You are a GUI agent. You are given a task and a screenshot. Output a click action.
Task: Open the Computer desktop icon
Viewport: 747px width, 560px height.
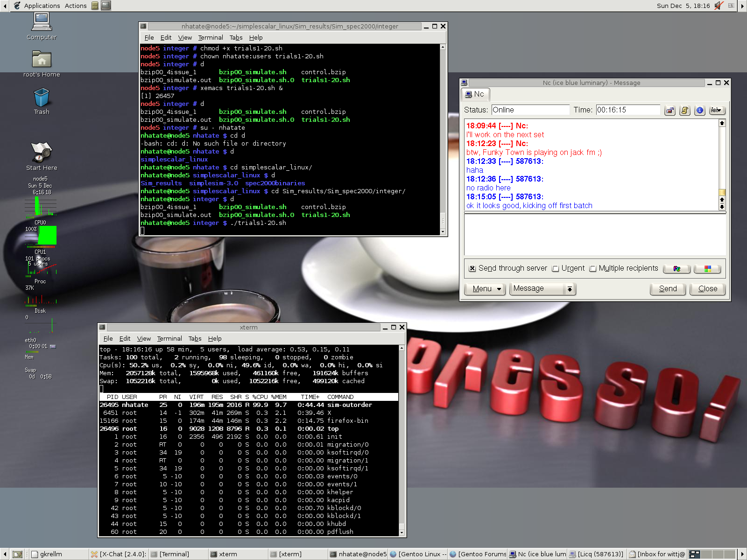pos(42,27)
